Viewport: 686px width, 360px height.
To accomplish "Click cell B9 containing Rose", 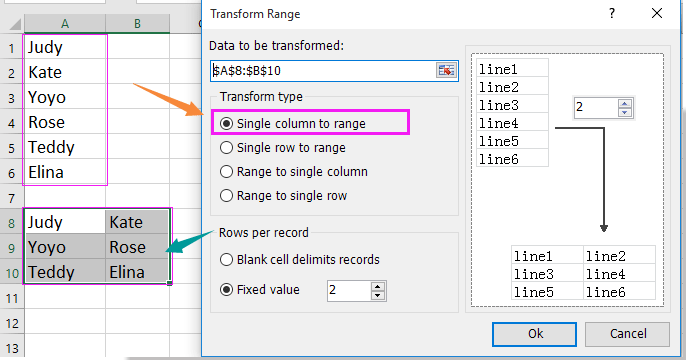I will [x=137, y=247].
